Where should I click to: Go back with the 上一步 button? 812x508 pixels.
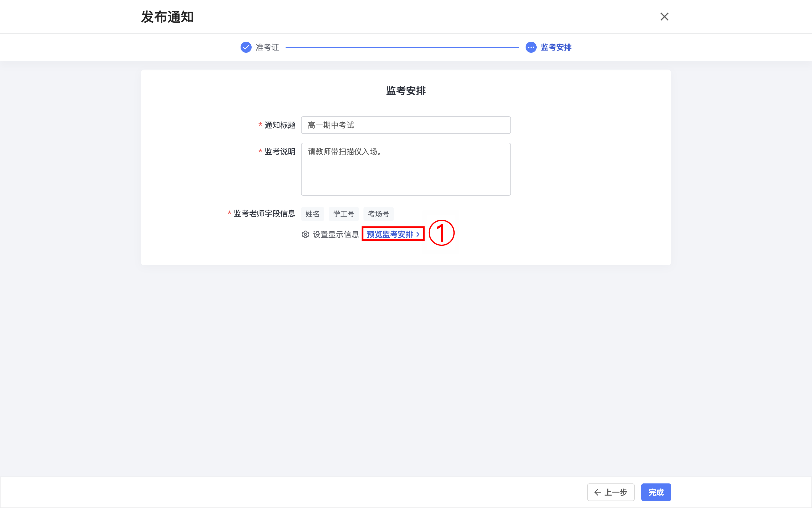610,492
